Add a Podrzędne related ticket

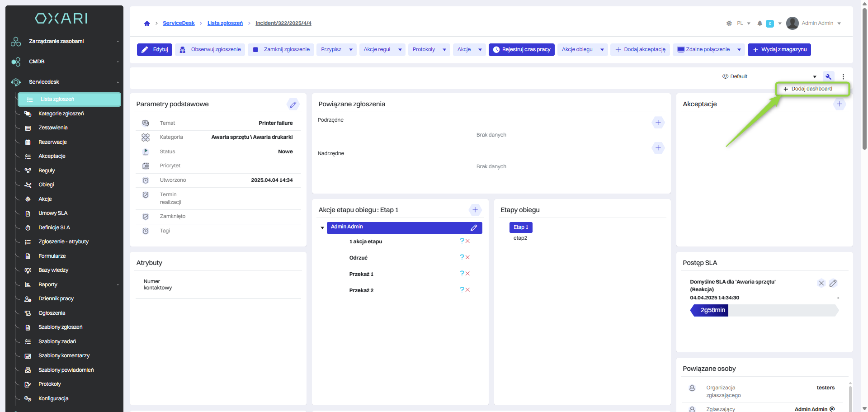click(x=658, y=123)
